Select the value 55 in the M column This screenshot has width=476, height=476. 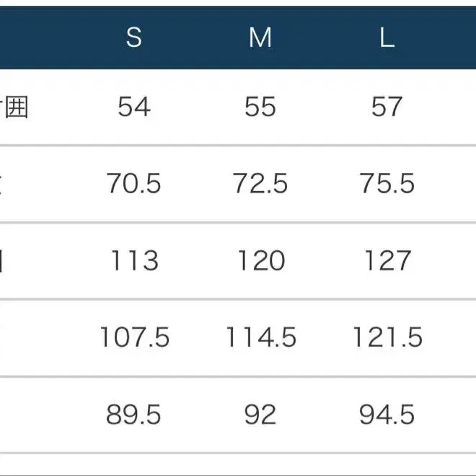click(x=260, y=107)
